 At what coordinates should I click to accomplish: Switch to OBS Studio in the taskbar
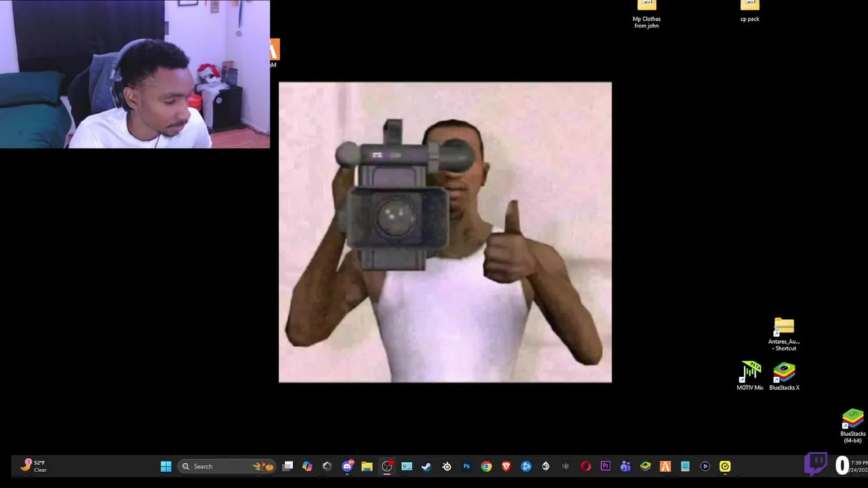[387, 466]
